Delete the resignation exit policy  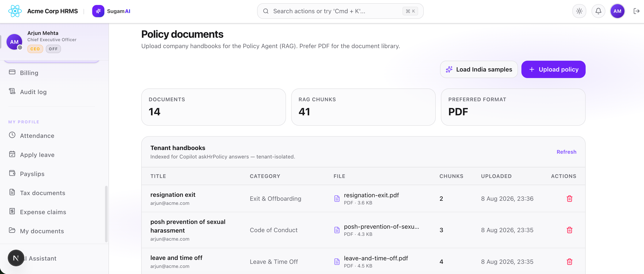[569, 199]
